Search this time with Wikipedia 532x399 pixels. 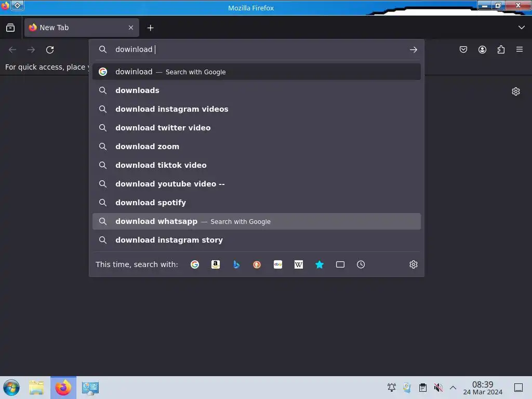(x=299, y=264)
